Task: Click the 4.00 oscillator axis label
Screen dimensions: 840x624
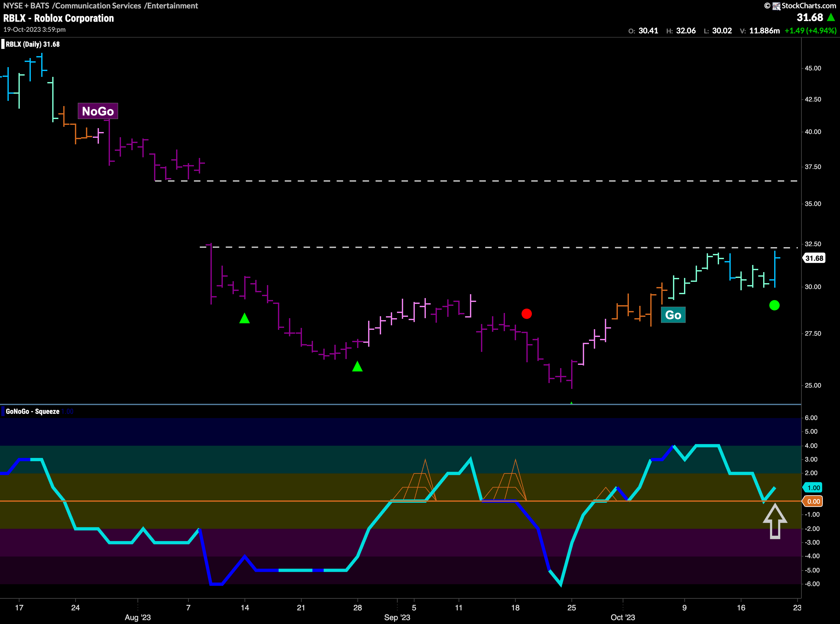Action: 811,446
